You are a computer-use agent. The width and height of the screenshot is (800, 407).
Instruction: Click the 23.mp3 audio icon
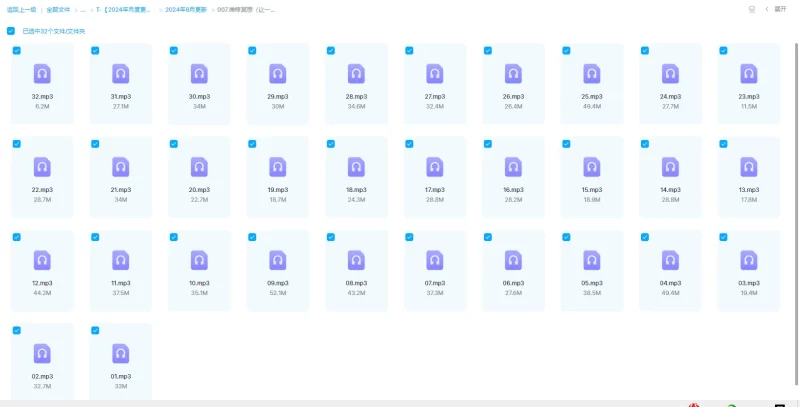click(748, 74)
